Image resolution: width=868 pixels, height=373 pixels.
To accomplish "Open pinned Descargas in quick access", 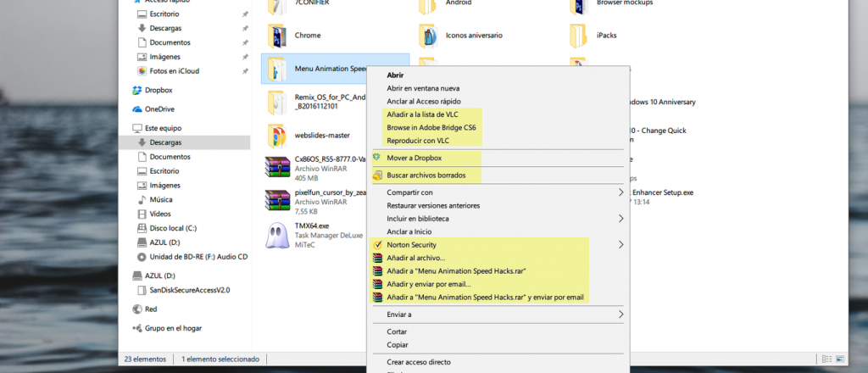I will click(x=165, y=28).
